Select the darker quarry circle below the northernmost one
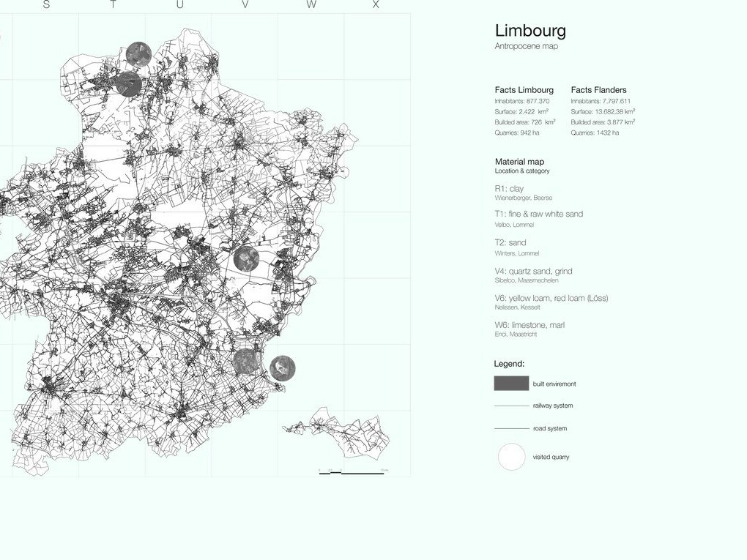This screenshot has width=747, height=560. 129,84
